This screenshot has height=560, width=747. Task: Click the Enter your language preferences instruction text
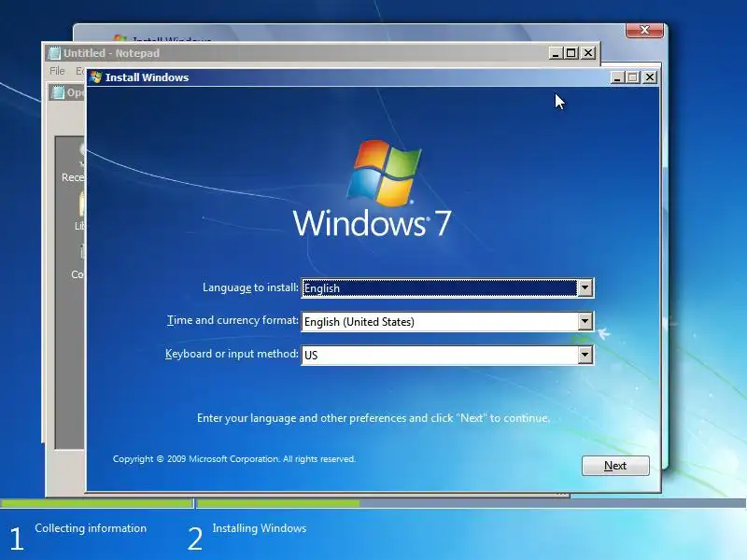click(x=373, y=418)
